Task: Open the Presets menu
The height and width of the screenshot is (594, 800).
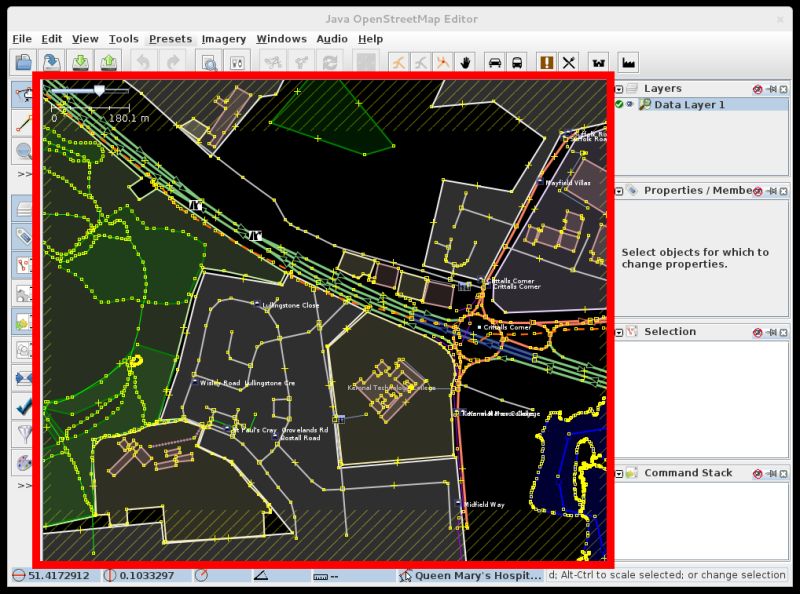Action: tap(170, 38)
